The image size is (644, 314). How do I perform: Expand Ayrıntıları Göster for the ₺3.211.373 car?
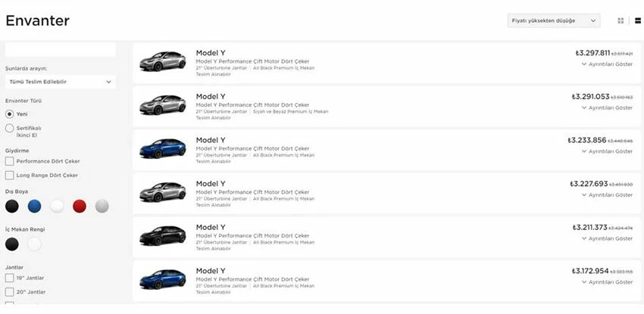607,238
